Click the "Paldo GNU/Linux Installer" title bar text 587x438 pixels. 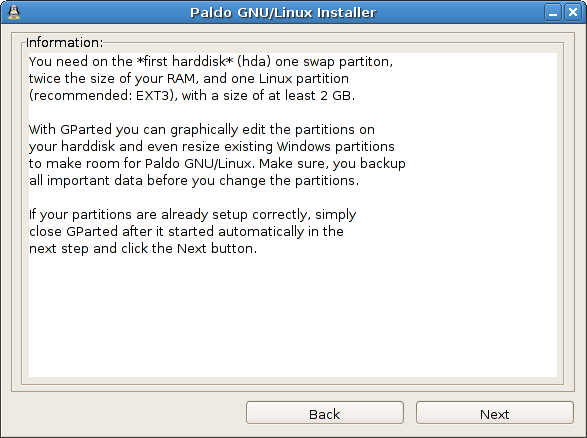[x=283, y=13]
